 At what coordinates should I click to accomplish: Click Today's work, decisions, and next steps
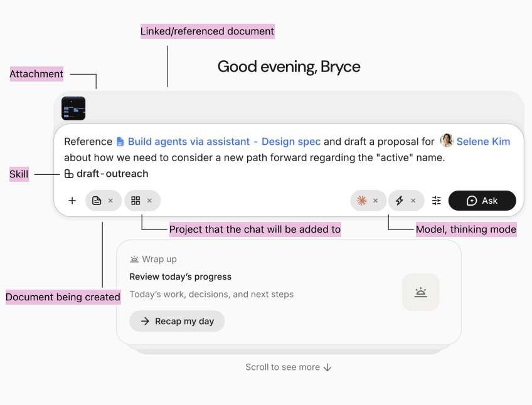[211, 295]
